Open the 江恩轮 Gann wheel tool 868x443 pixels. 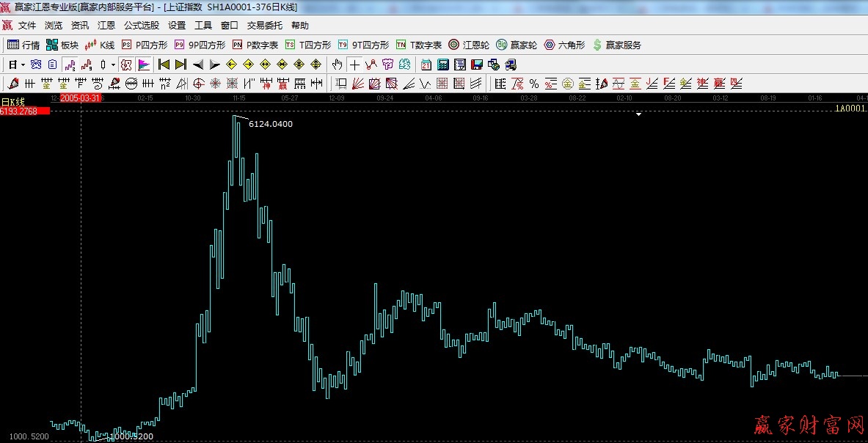pos(467,45)
